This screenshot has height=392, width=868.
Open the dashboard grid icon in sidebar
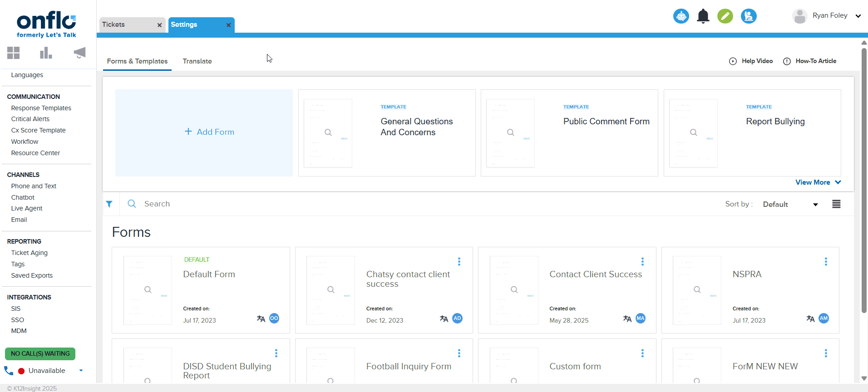(x=14, y=53)
